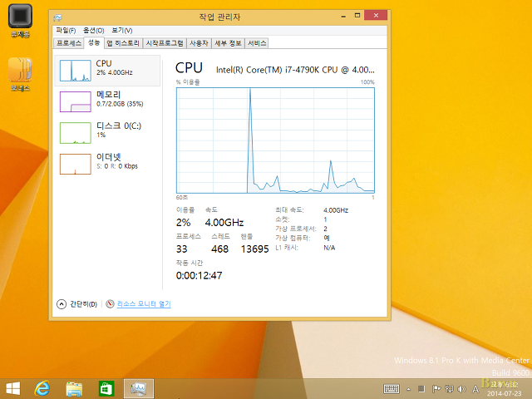This screenshot has height=399, width=532.
Task: Click the resource monitor gauge icon
Action: (x=110, y=304)
